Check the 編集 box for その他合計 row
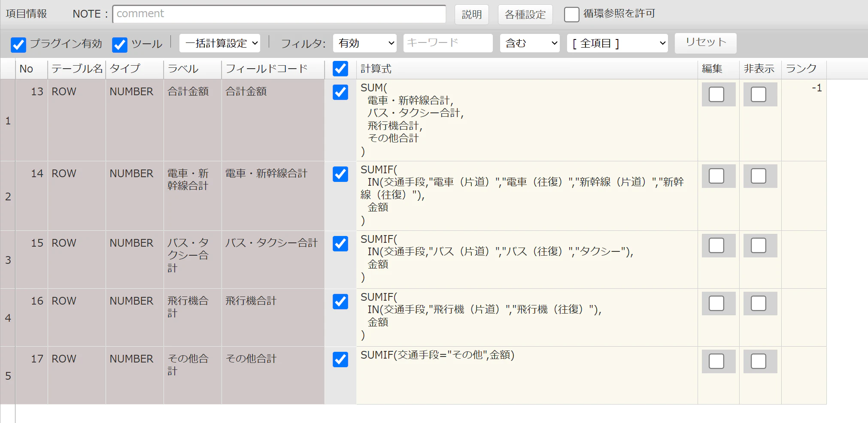 [716, 361]
